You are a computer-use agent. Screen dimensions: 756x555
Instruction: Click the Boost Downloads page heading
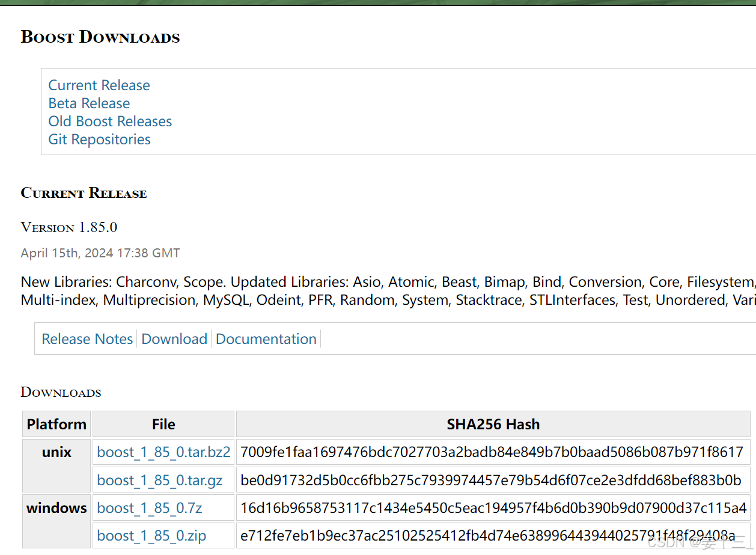(x=100, y=37)
